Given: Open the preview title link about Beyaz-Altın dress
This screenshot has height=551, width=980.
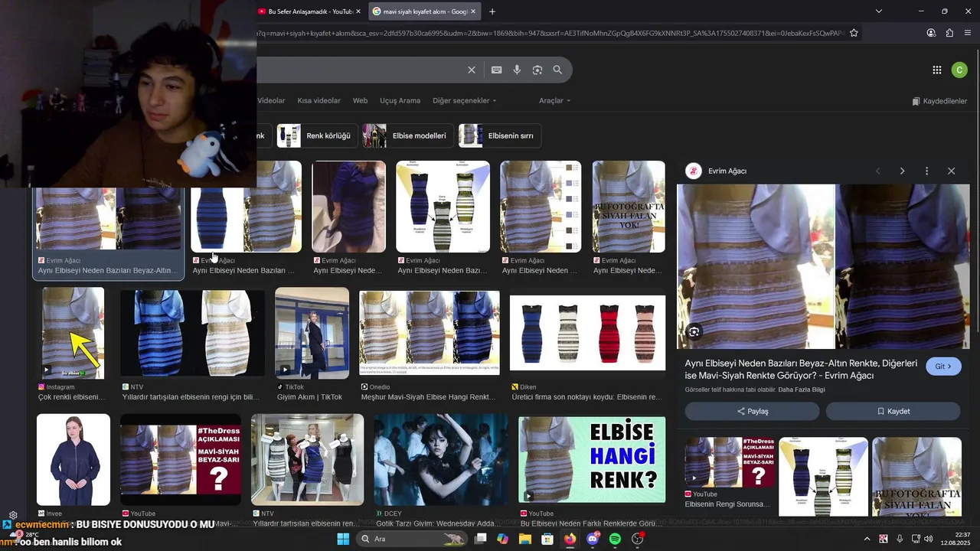Looking at the screenshot, I should pyautogui.click(x=801, y=369).
